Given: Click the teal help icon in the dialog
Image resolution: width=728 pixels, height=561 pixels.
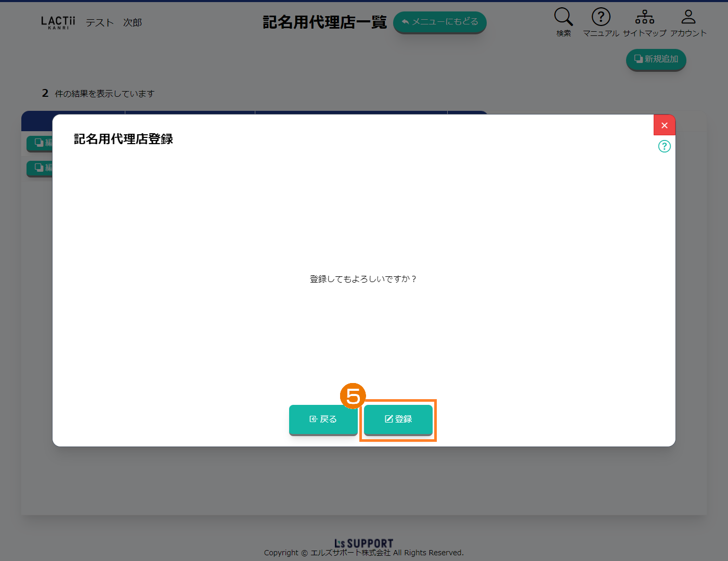Looking at the screenshot, I should click(664, 146).
